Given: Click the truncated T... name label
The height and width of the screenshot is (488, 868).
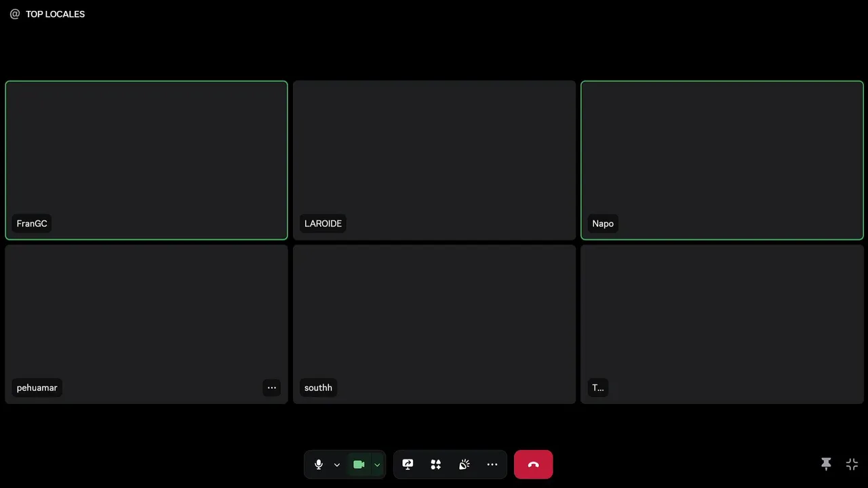Looking at the screenshot, I should (x=598, y=388).
